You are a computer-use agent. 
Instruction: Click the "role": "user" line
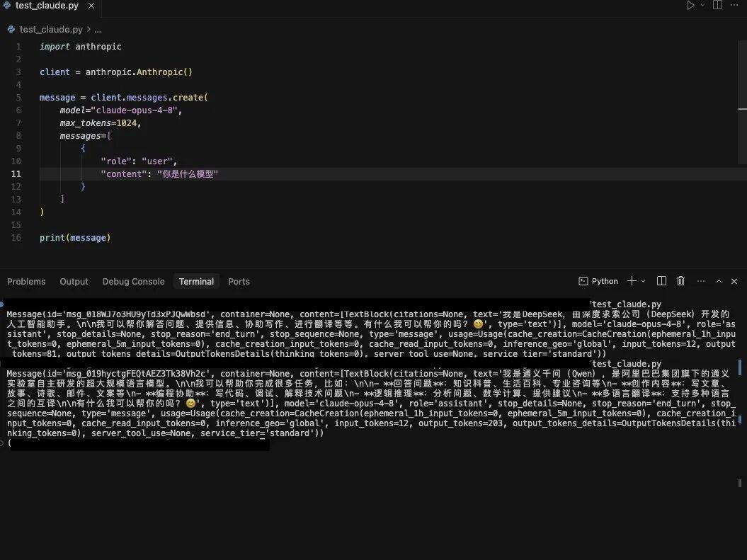point(139,161)
